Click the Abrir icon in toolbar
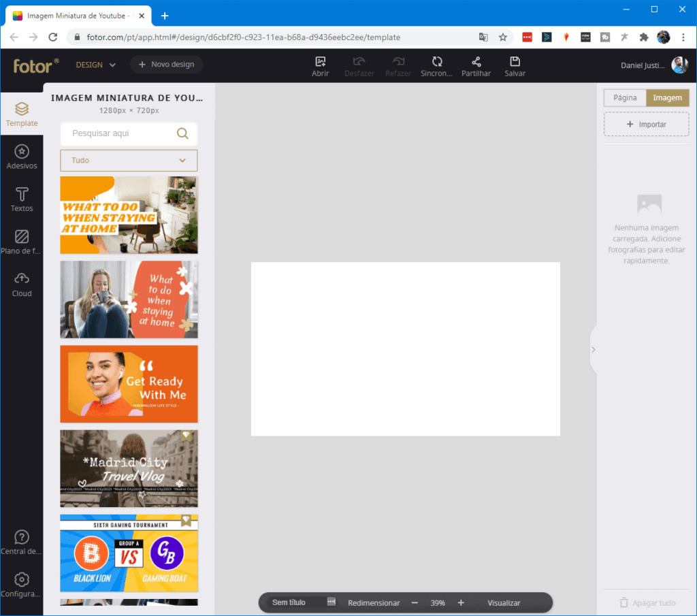Screen dimensions: 697x616 tap(320, 65)
